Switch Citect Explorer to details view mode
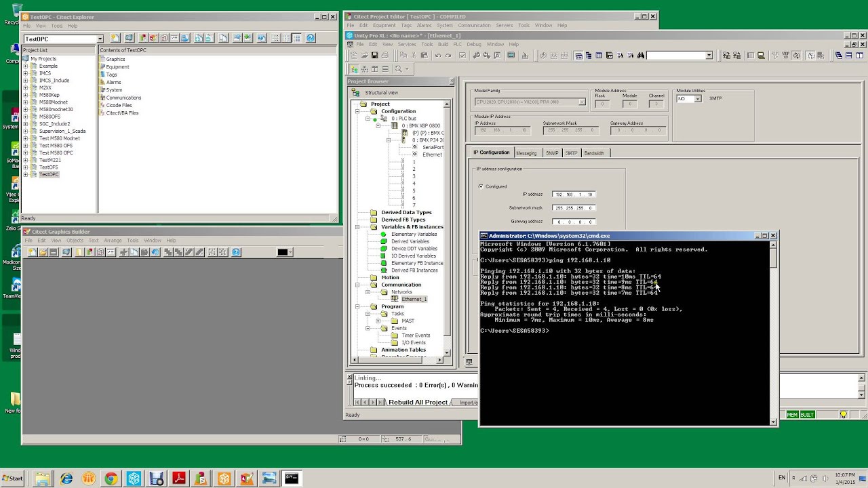Viewport: 868px width, 488px height. [296, 38]
